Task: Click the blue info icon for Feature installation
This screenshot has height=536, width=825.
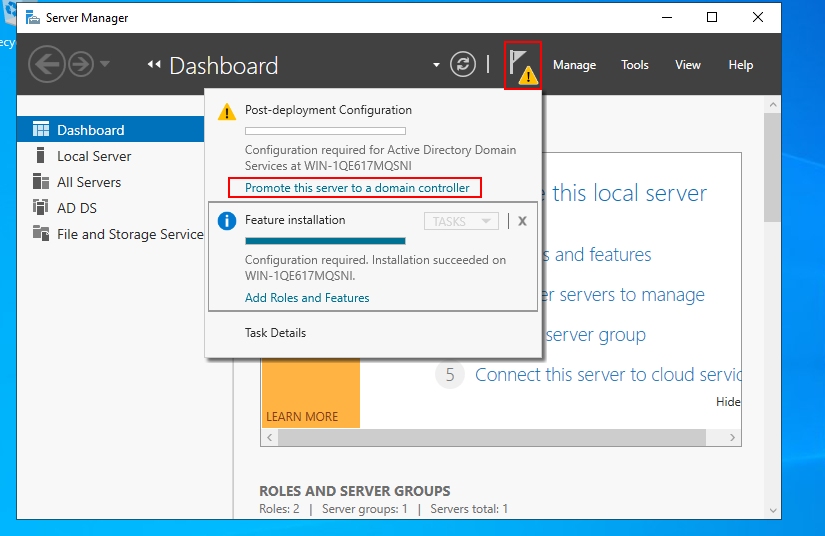Action: [x=227, y=221]
